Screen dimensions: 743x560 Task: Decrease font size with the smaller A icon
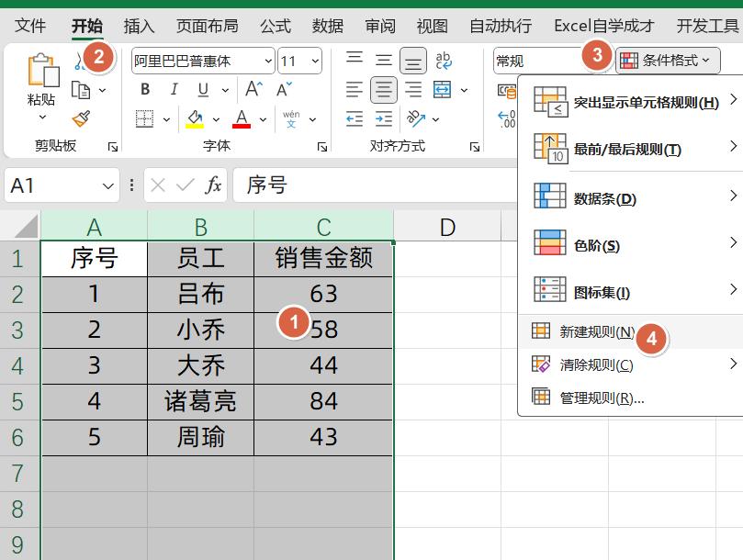pyautogui.click(x=285, y=89)
